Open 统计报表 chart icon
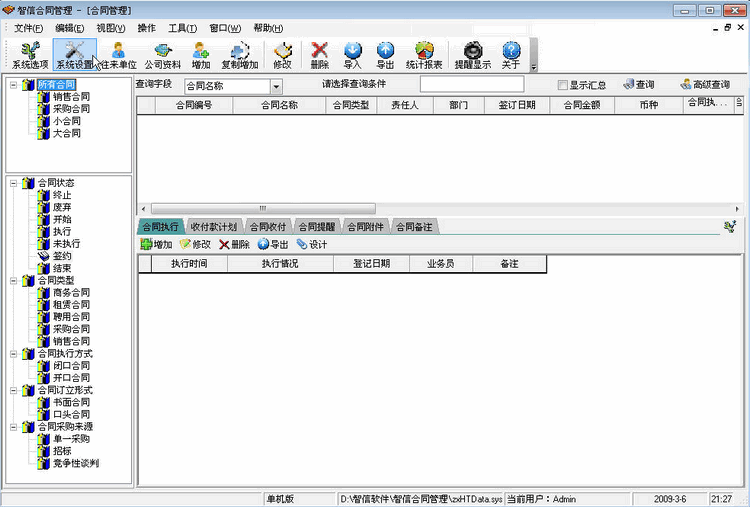 424,55
